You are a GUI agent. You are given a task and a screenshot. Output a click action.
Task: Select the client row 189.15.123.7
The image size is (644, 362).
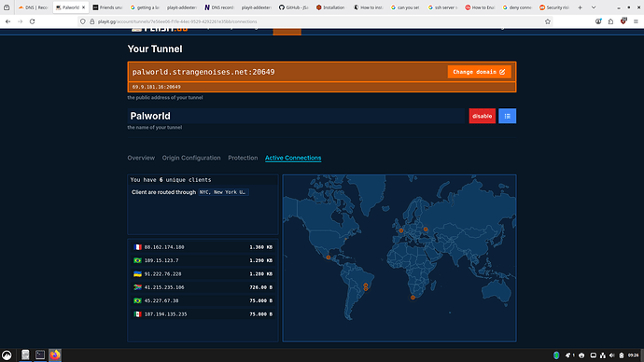click(x=203, y=260)
